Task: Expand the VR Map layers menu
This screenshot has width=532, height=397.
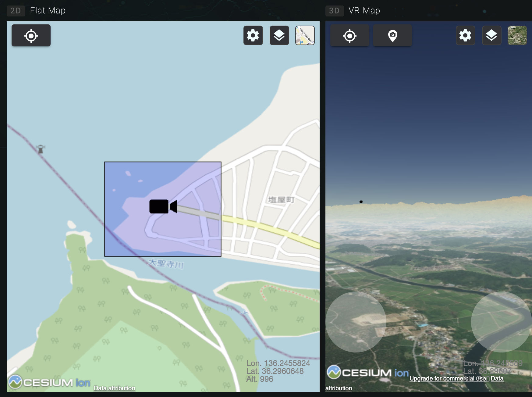Action: tap(491, 36)
